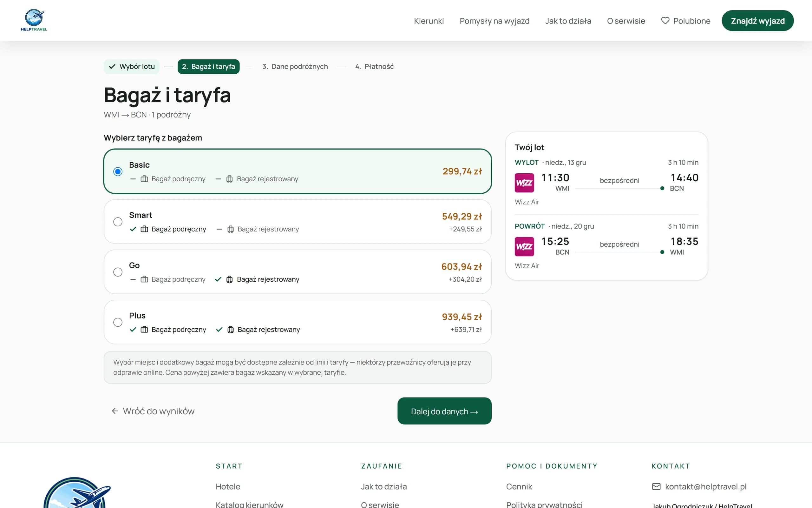Screen dimensions: 812x508
Task: Click the heart icon next to Polubione
Action: 665,21
